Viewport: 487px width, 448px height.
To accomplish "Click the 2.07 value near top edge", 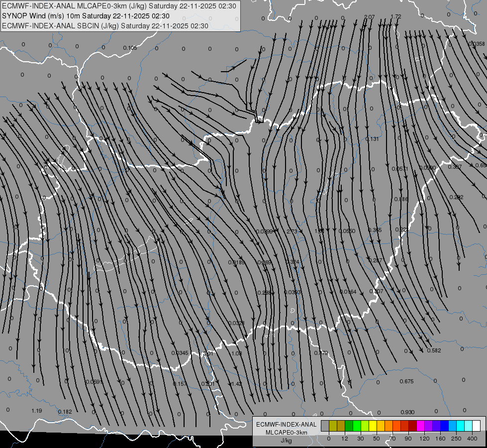I will tap(369, 17).
